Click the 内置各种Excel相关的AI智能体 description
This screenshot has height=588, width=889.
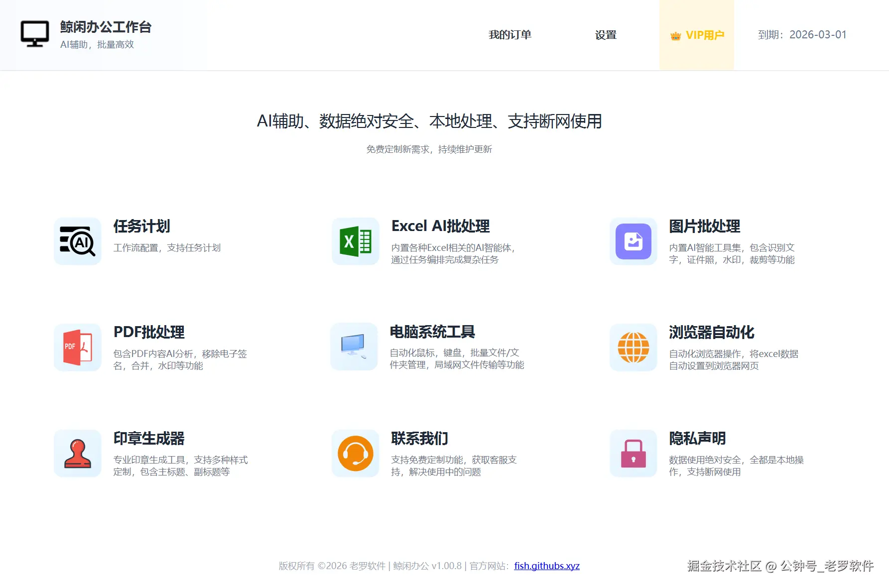(x=453, y=254)
